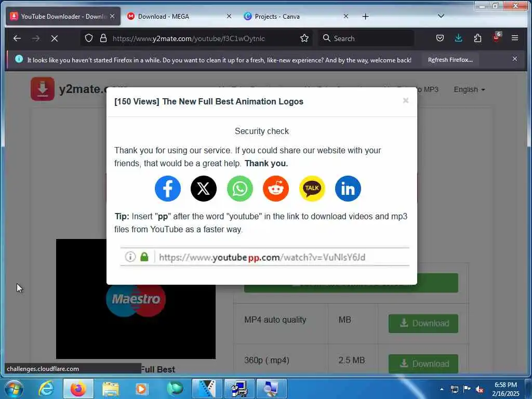The height and width of the screenshot is (399, 532).
Task: Open the Pocket save icon
Action: 440,38
